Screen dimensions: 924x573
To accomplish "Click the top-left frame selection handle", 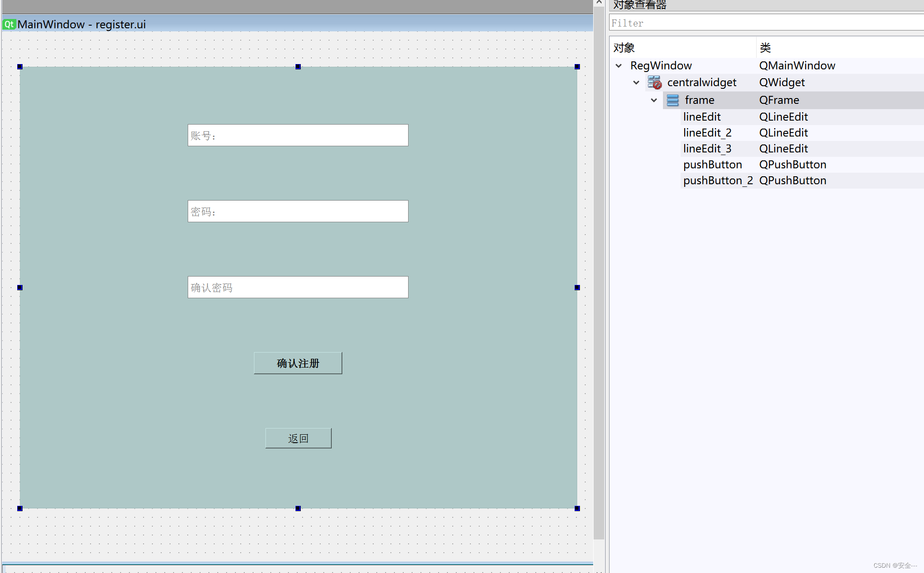I will click(20, 67).
